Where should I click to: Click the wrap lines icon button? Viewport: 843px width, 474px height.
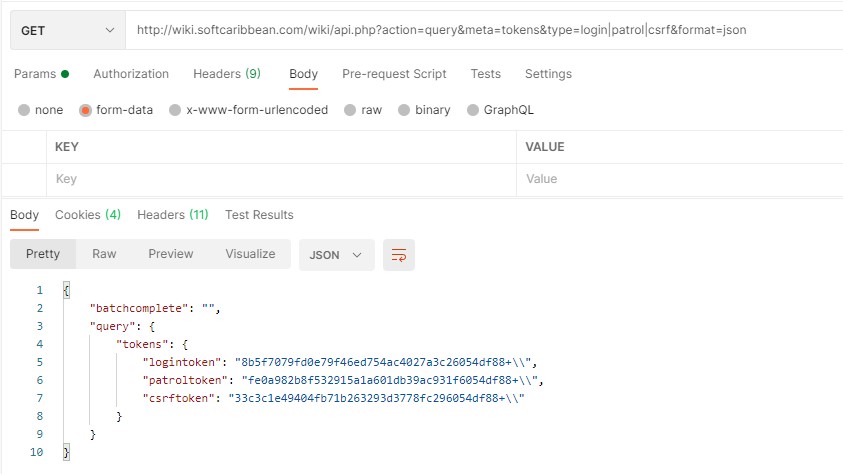[x=399, y=254]
